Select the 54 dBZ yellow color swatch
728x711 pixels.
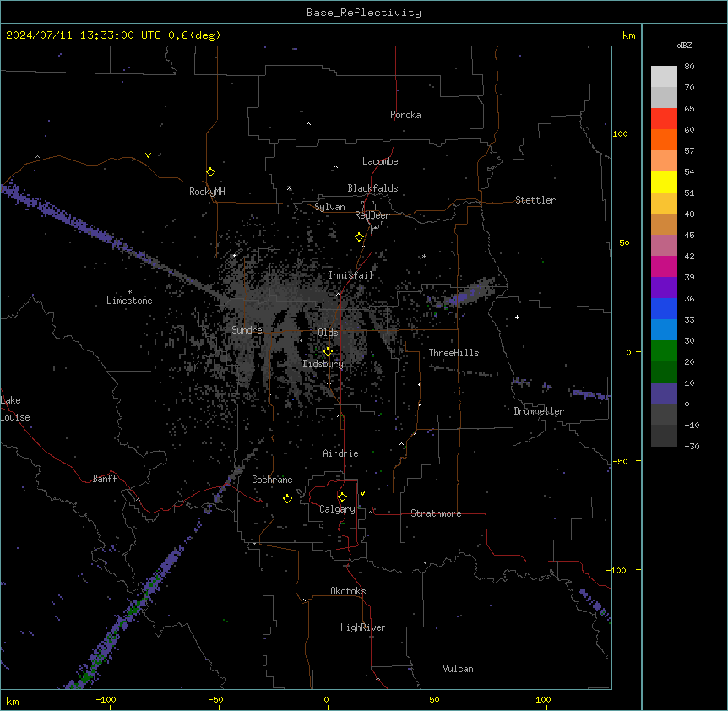(x=664, y=182)
